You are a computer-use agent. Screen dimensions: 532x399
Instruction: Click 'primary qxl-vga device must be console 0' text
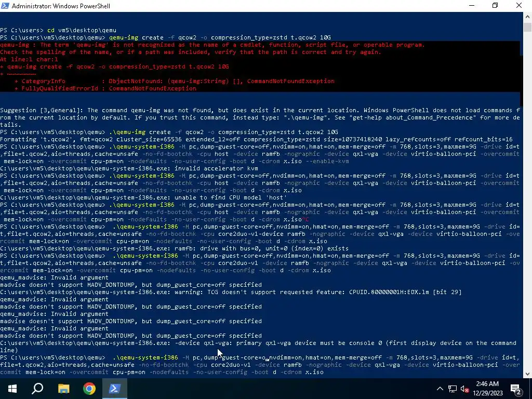click(309, 343)
